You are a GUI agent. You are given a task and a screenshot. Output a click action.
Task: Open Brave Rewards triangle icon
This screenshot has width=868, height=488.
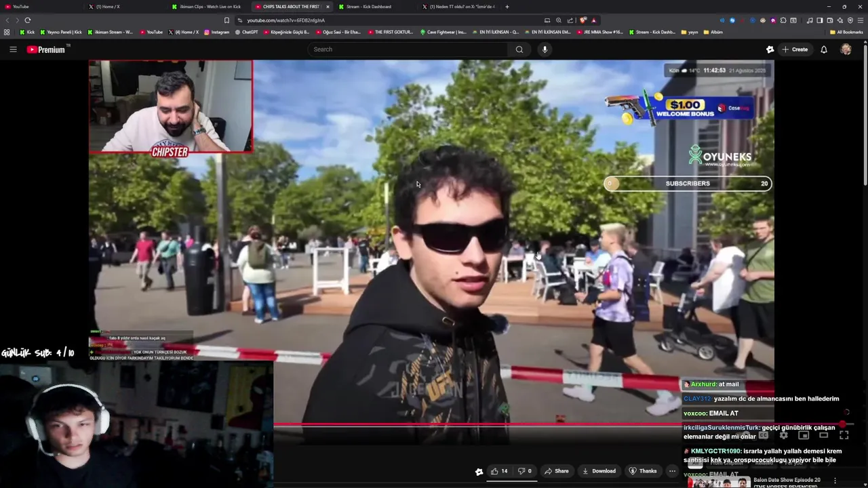point(593,20)
